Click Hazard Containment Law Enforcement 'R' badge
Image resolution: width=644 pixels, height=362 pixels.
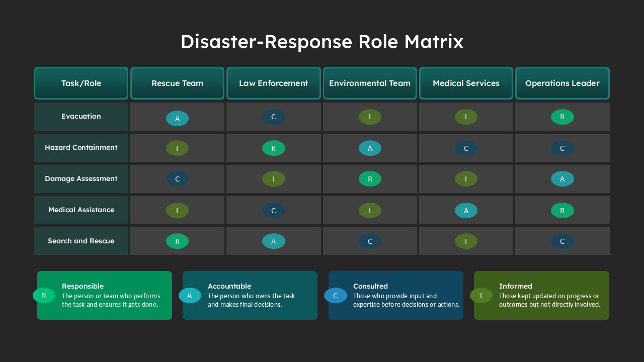coord(274,148)
